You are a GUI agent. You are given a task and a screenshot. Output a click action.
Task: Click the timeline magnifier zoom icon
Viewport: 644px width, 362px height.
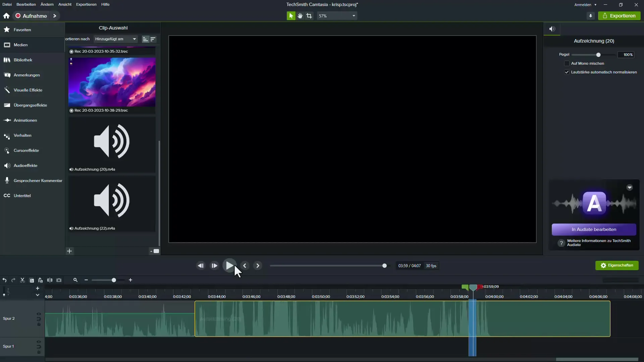click(75, 280)
